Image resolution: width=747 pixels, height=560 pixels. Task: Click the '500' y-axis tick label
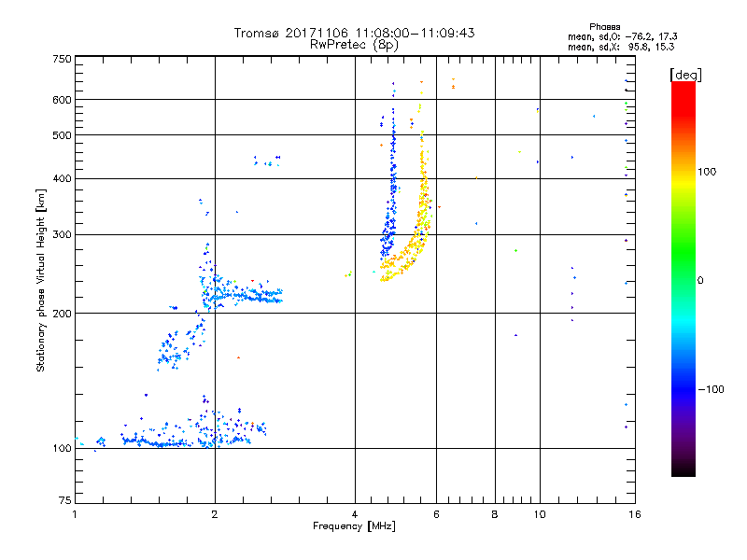[62, 135]
